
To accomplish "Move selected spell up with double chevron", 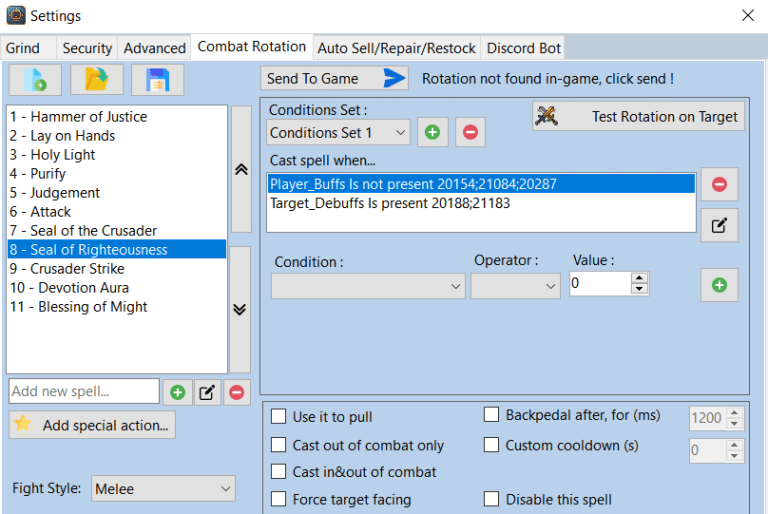I will pos(241,170).
